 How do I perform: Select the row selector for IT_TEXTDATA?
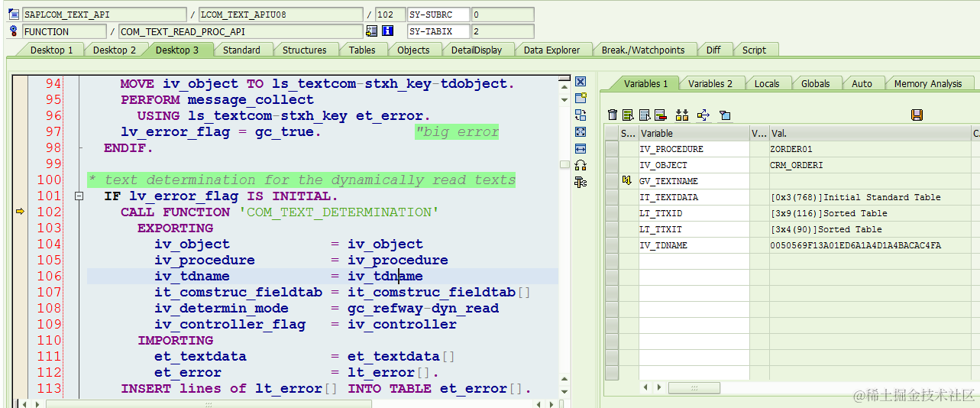[x=612, y=197]
